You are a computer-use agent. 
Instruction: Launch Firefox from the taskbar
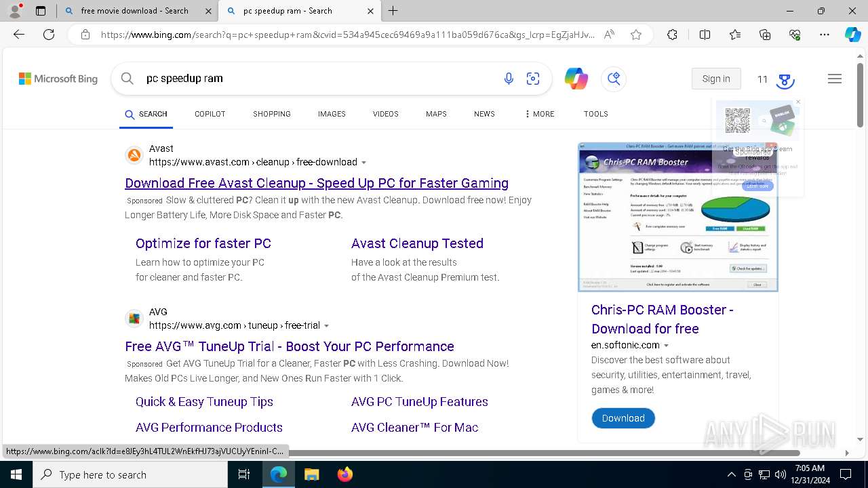pyautogui.click(x=345, y=474)
